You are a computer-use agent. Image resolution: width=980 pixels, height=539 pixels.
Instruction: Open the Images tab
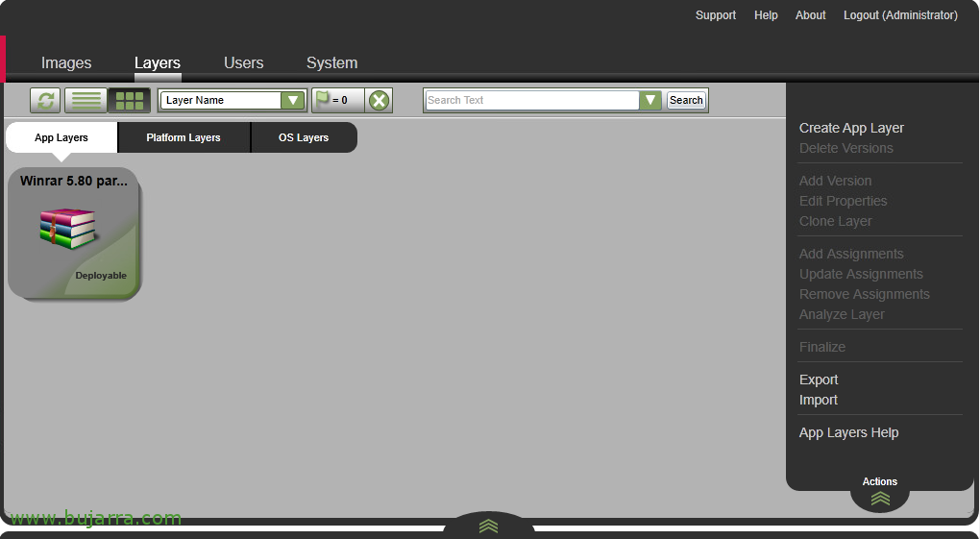(x=66, y=62)
